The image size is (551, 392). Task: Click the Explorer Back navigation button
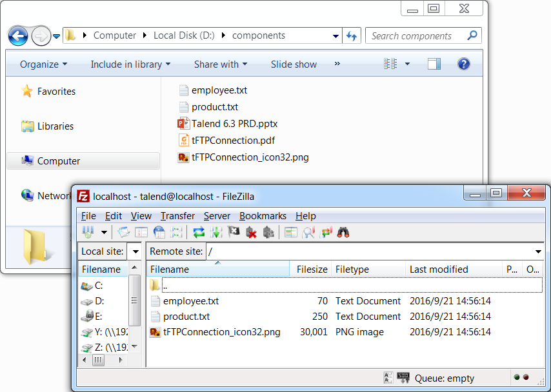(x=18, y=35)
